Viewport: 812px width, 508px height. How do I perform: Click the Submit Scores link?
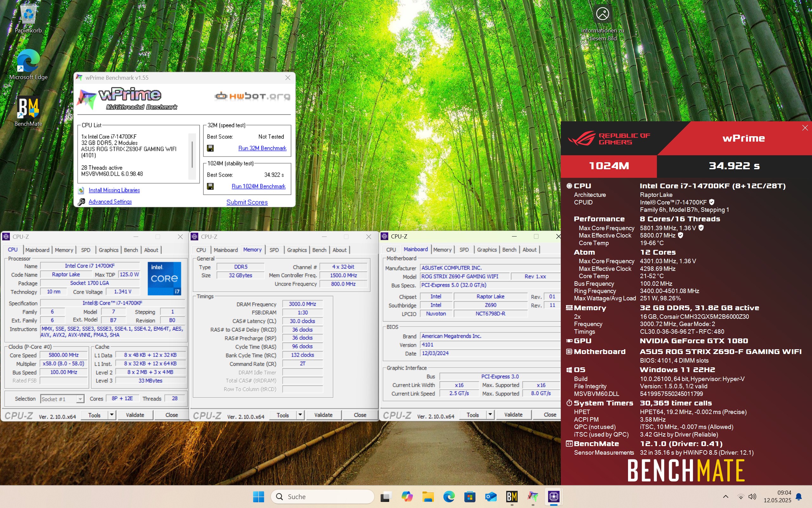tap(247, 202)
